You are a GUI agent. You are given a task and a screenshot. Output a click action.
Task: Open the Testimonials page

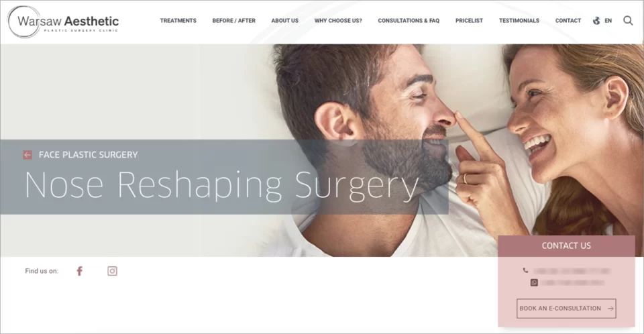[519, 21]
